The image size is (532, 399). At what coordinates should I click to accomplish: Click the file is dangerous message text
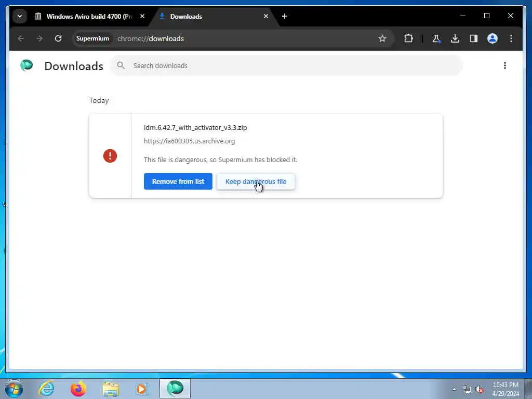click(x=220, y=160)
